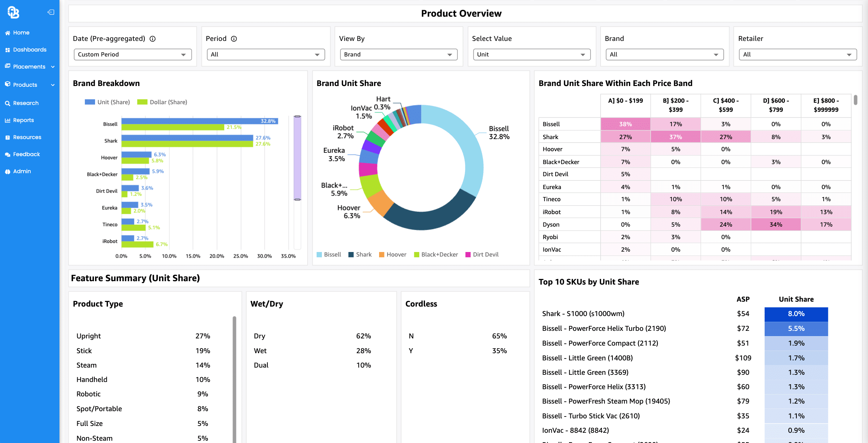Image resolution: width=868 pixels, height=443 pixels.
Task: Click the Reports chart icon
Action: [8, 121]
